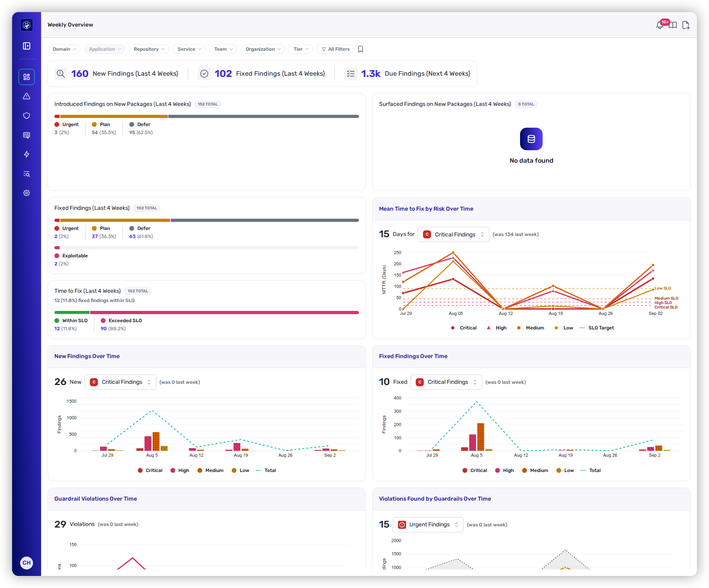Screen dimensions: 709x588
Task: Click the Exceeded SLO 90 (88.2%) value
Action: pyautogui.click(x=113, y=329)
